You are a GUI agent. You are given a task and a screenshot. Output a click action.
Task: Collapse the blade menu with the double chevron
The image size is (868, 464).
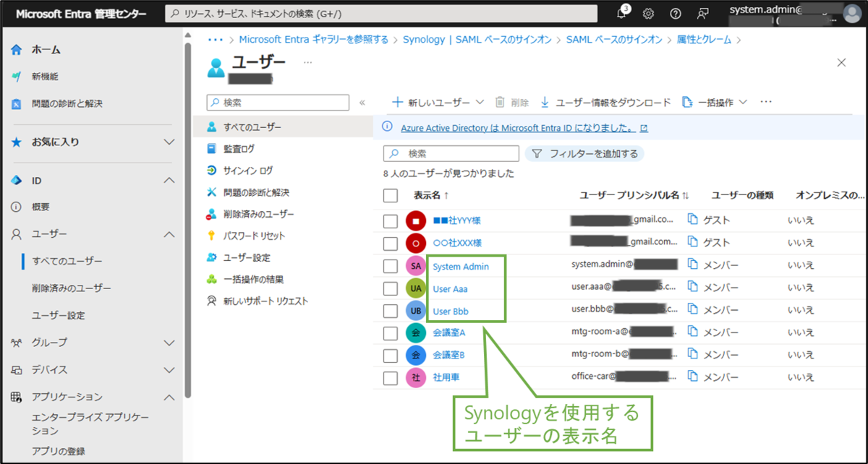362,103
